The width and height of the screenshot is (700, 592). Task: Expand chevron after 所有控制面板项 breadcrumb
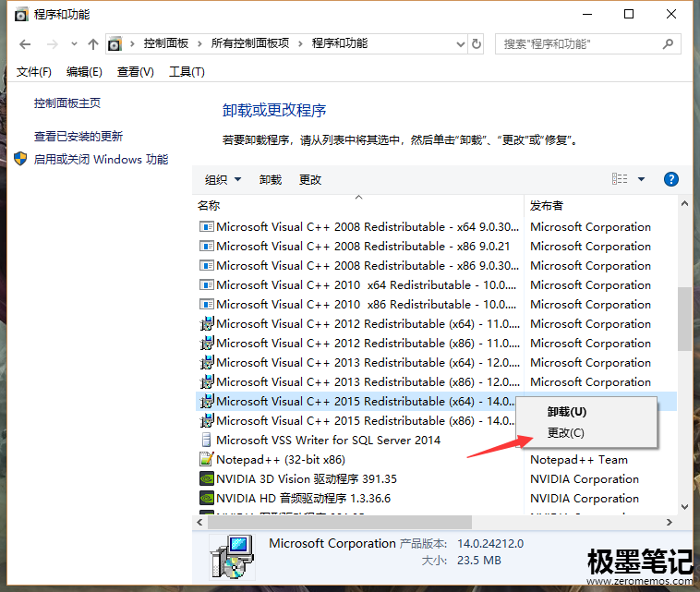(300, 43)
